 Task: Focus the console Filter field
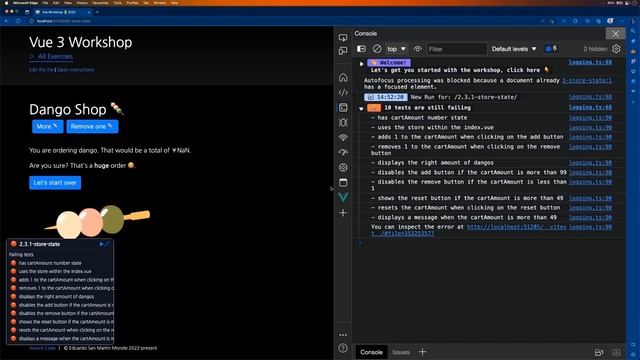[457, 49]
